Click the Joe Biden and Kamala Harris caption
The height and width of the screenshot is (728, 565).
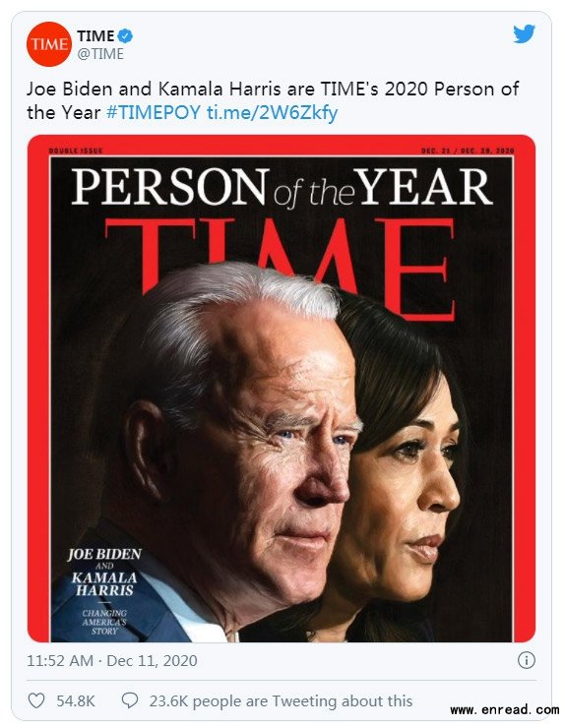click(x=104, y=572)
